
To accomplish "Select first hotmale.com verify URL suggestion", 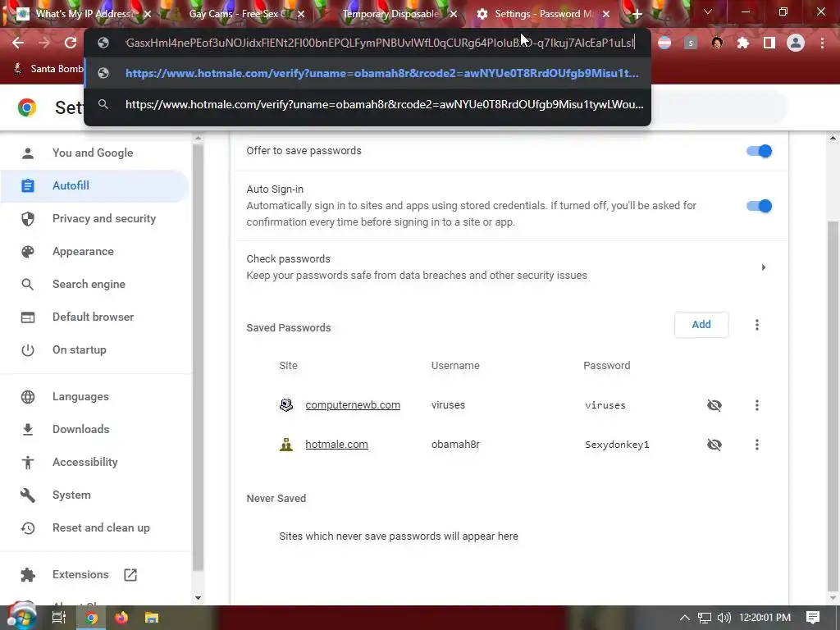I will coord(368,73).
